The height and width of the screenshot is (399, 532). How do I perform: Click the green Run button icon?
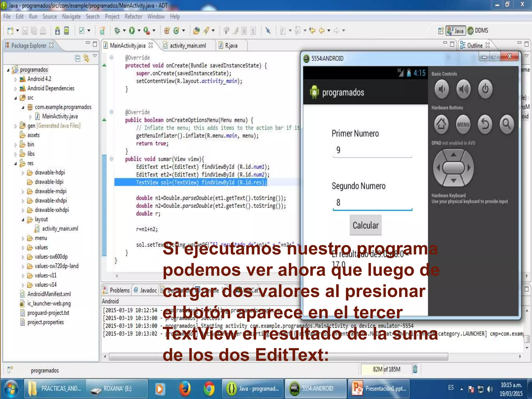pos(132,31)
